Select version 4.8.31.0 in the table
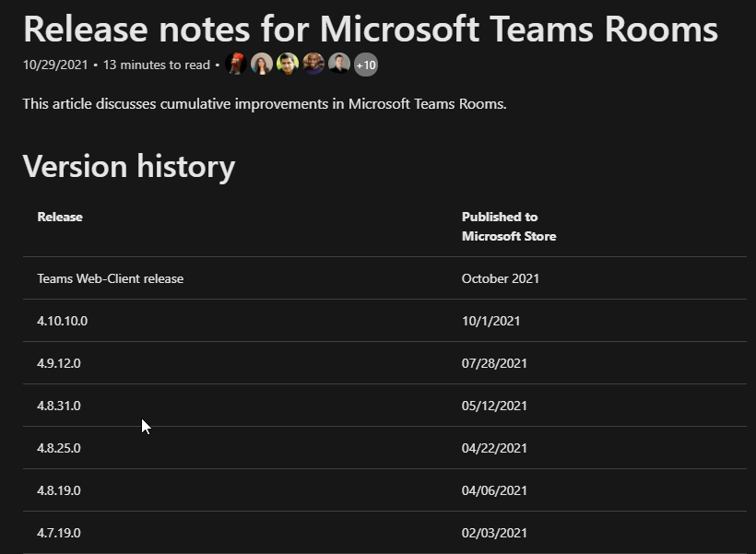This screenshot has height=554, width=756. [59, 406]
